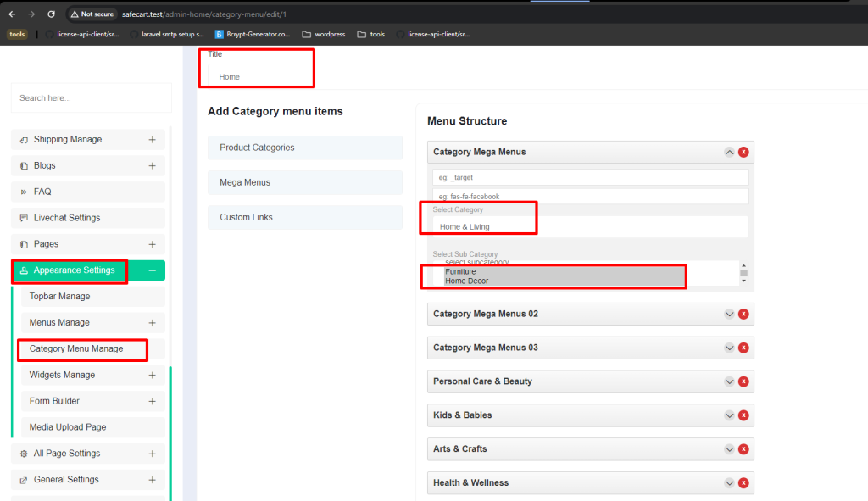Remove the Kids & Babies menu item
Image resolution: width=868 pixels, height=501 pixels.
743,415
